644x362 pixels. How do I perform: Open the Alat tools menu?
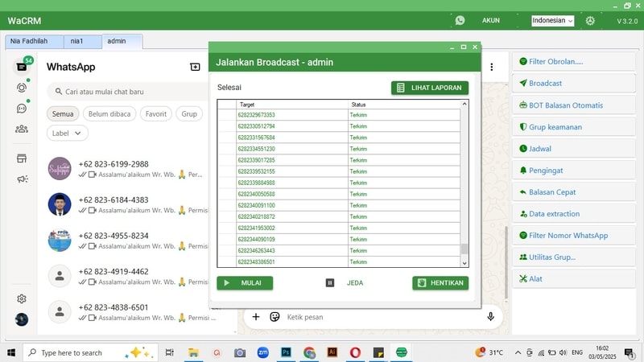click(x=574, y=279)
